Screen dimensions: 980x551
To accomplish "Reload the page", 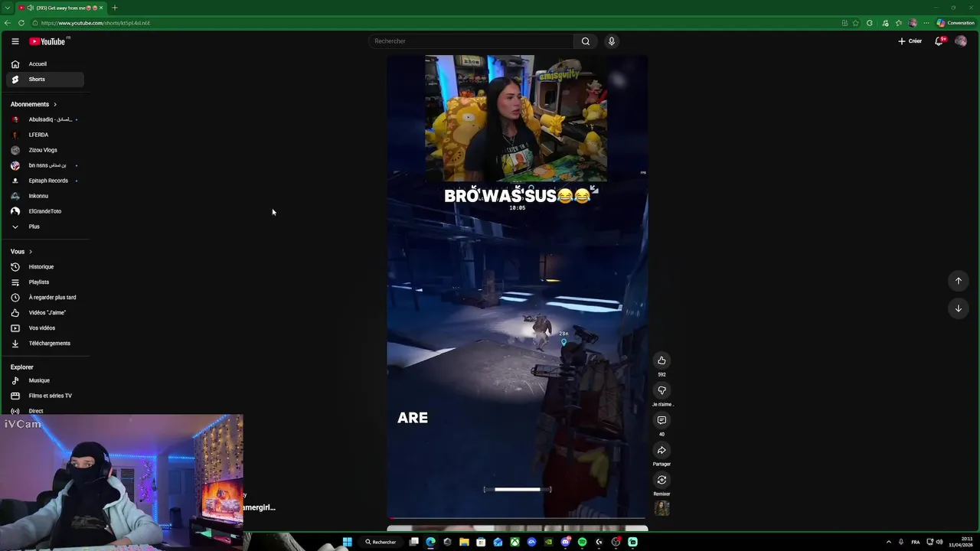I will click(21, 23).
